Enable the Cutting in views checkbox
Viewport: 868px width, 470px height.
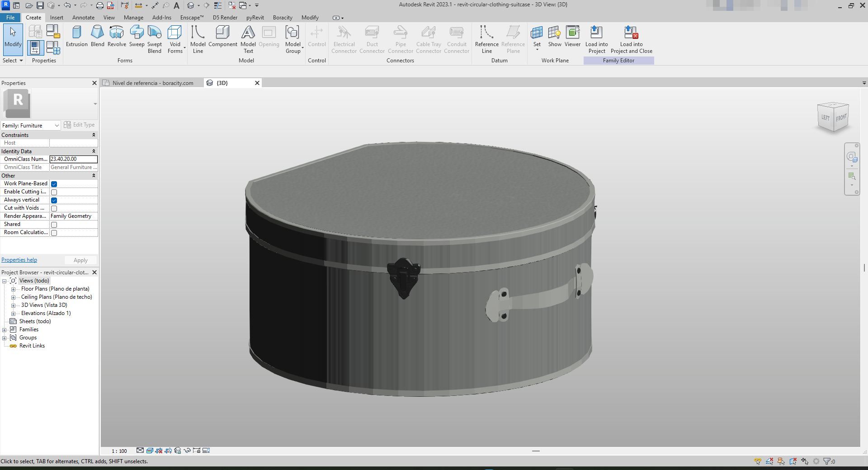[x=54, y=192]
